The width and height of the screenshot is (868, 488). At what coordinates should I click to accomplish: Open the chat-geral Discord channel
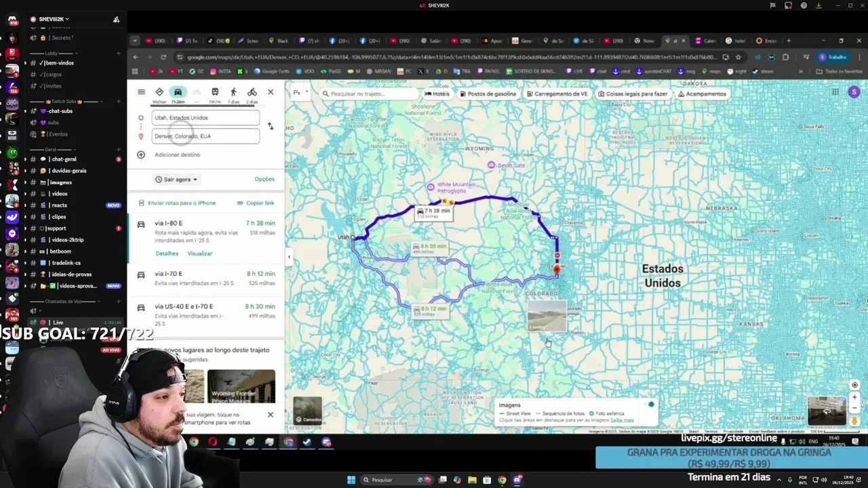click(x=64, y=159)
